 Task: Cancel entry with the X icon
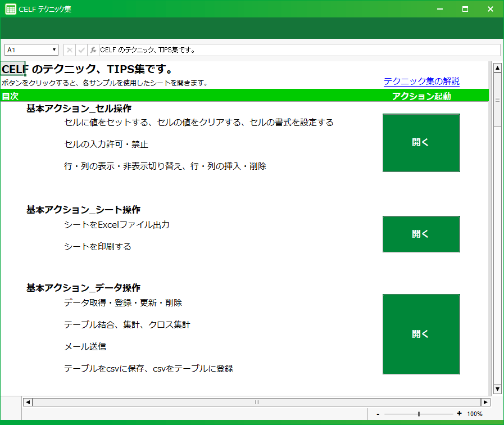click(69, 49)
